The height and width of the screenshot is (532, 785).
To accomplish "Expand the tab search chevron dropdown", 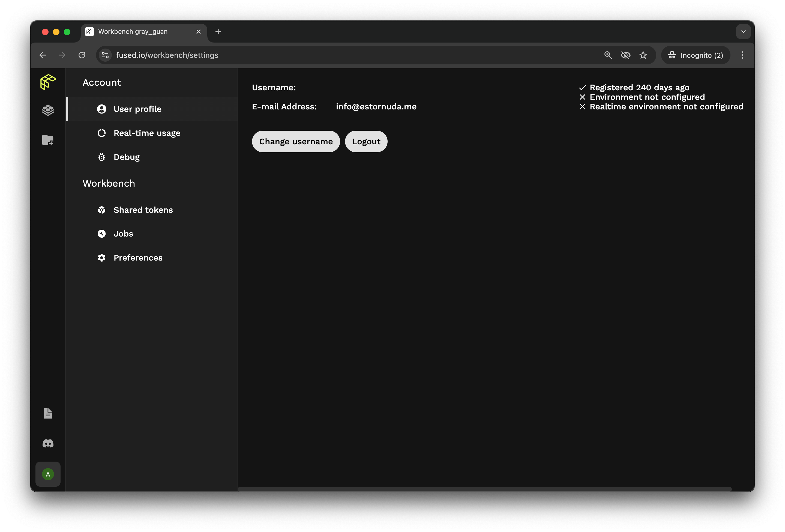I will click(x=743, y=32).
